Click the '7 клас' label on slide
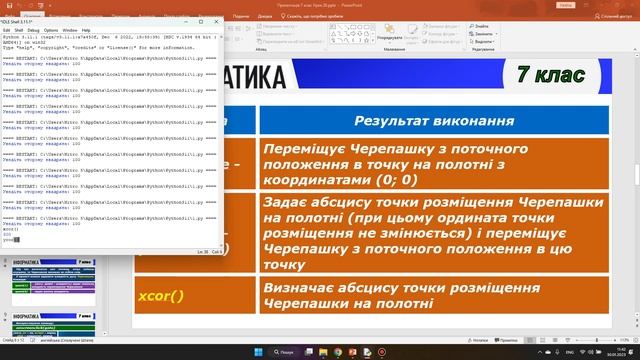Screen dimensions: 640x360 (551, 74)
